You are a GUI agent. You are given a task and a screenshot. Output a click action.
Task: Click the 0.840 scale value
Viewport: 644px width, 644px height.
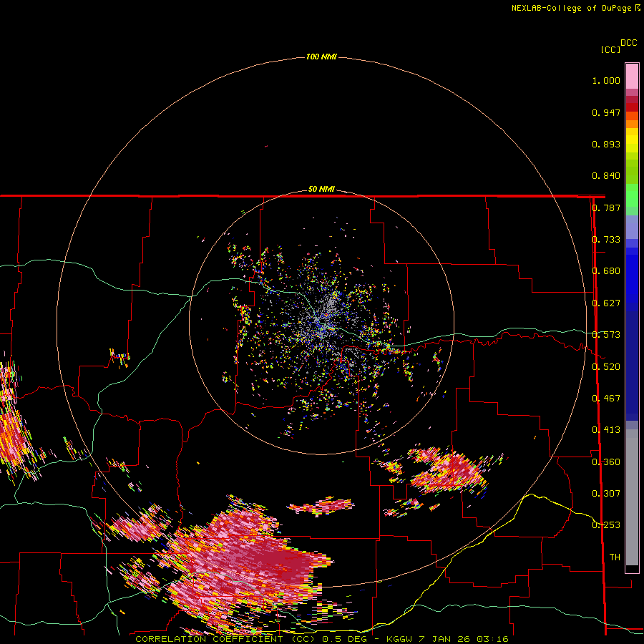pos(606,176)
